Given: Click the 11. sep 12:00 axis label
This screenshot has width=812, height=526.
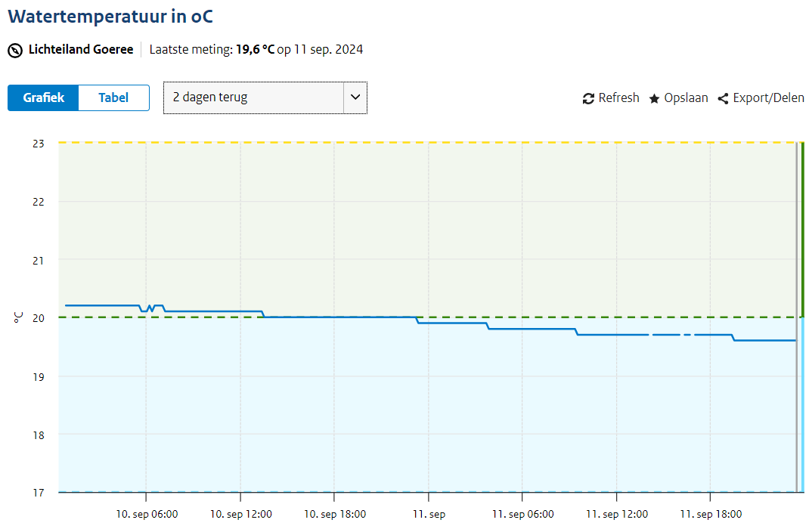Looking at the screenshot, I should 616,514.
